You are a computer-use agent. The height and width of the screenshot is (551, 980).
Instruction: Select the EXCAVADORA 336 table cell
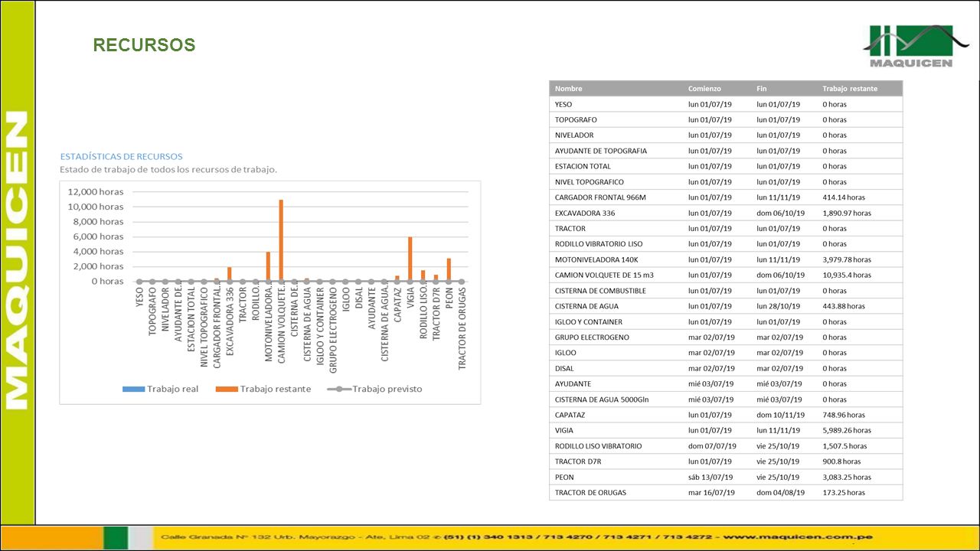click(584, 213)
